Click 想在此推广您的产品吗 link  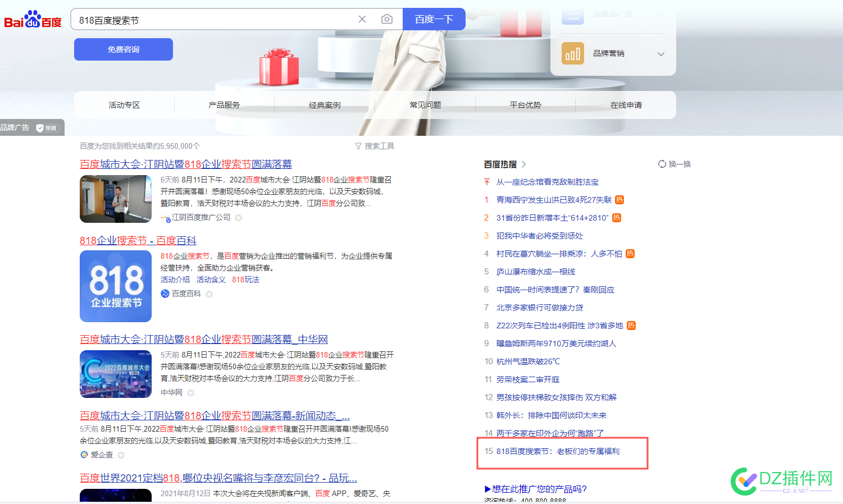coord(536,489)
